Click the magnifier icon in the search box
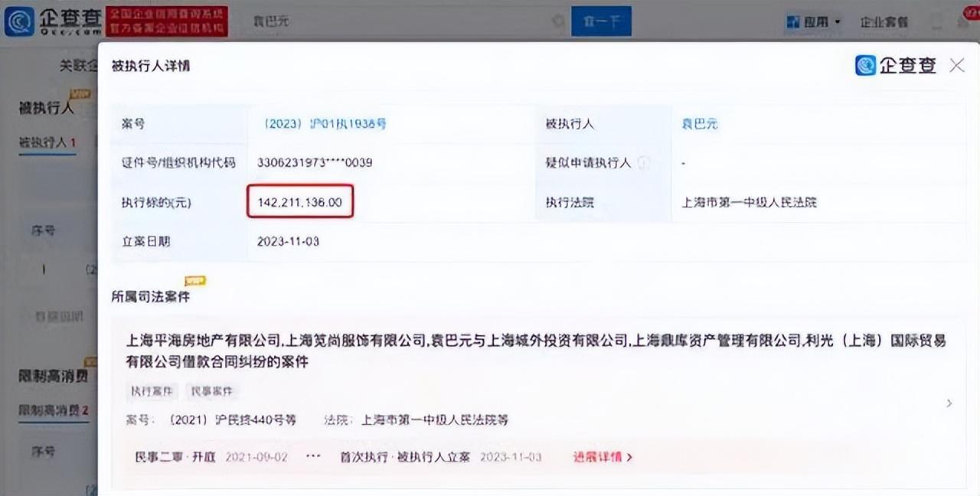 (x=557, y=21)
